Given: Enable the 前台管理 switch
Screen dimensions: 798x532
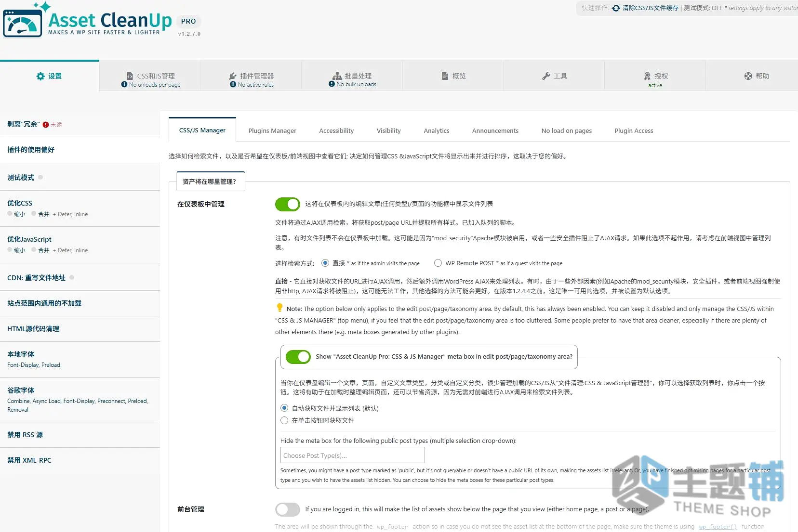Looking at the screenshot, I should pos(288,509).
